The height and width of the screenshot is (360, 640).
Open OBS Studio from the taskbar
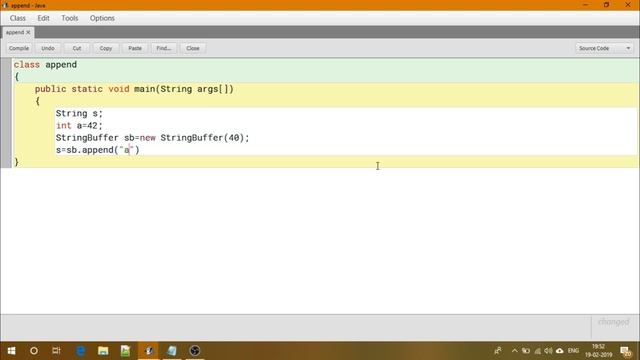[x=195, y=351]
